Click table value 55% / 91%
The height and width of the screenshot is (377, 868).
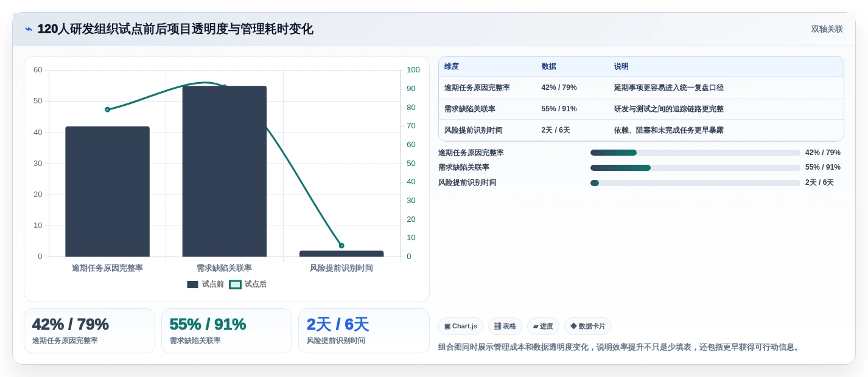click(559, 109)
